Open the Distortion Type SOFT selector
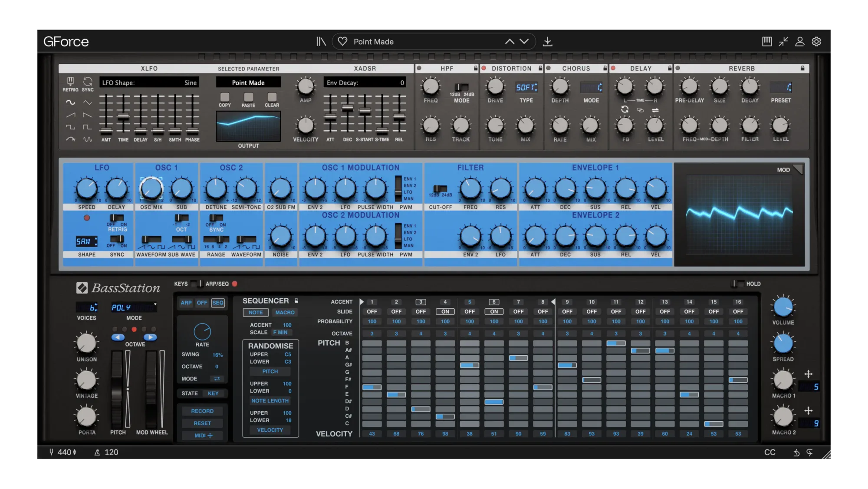 coord(526,87)
